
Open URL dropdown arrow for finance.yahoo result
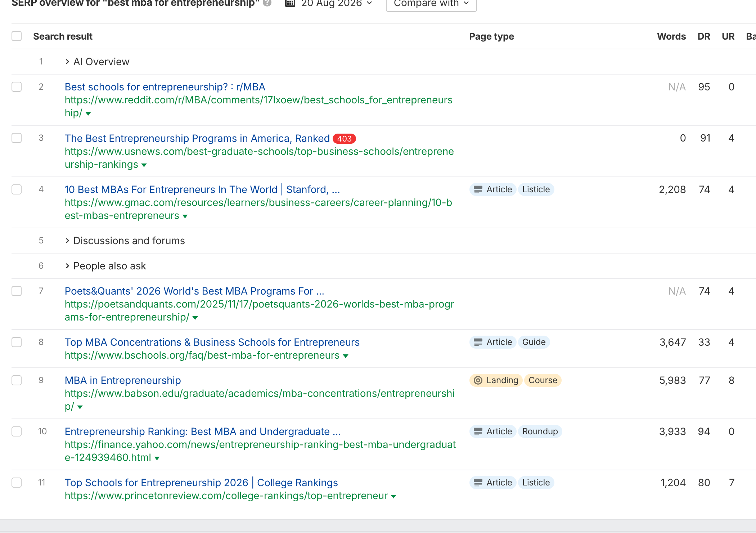pyautogui.click(x=157, y=458)
